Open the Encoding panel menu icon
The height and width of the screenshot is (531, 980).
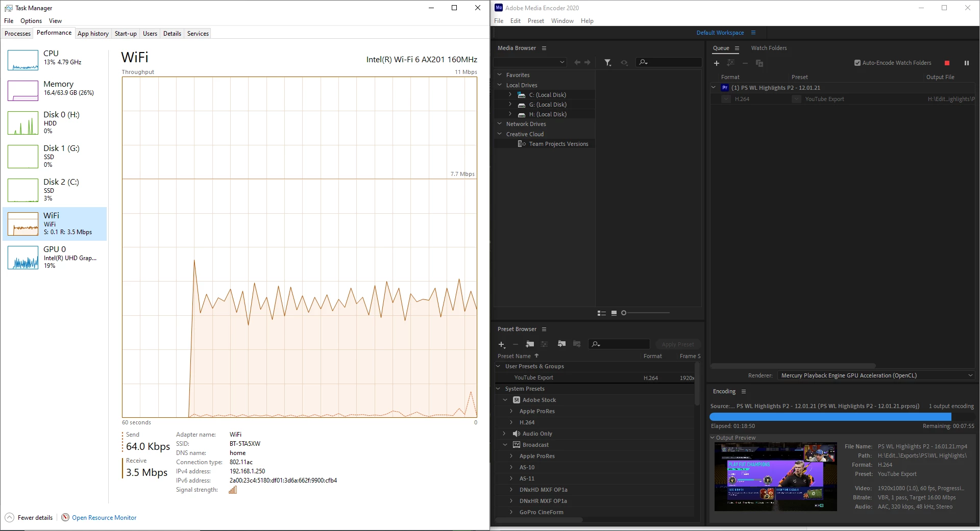point(744,391)
